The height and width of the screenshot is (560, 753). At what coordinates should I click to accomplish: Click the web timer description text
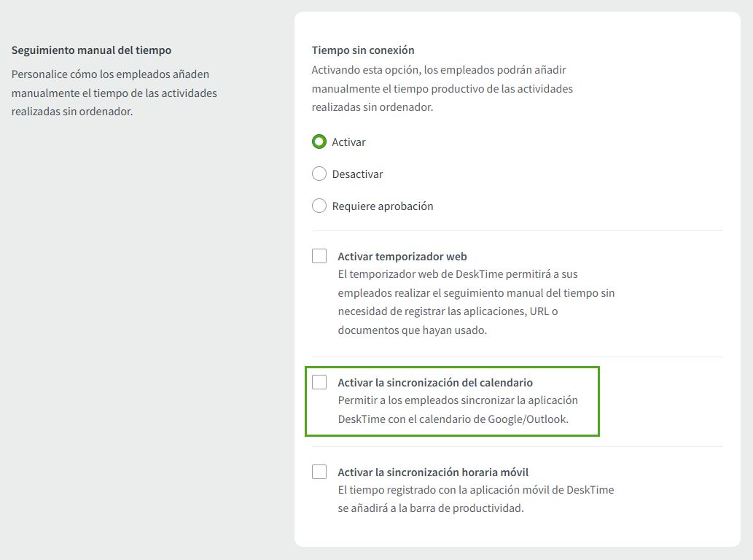point(476,301)
